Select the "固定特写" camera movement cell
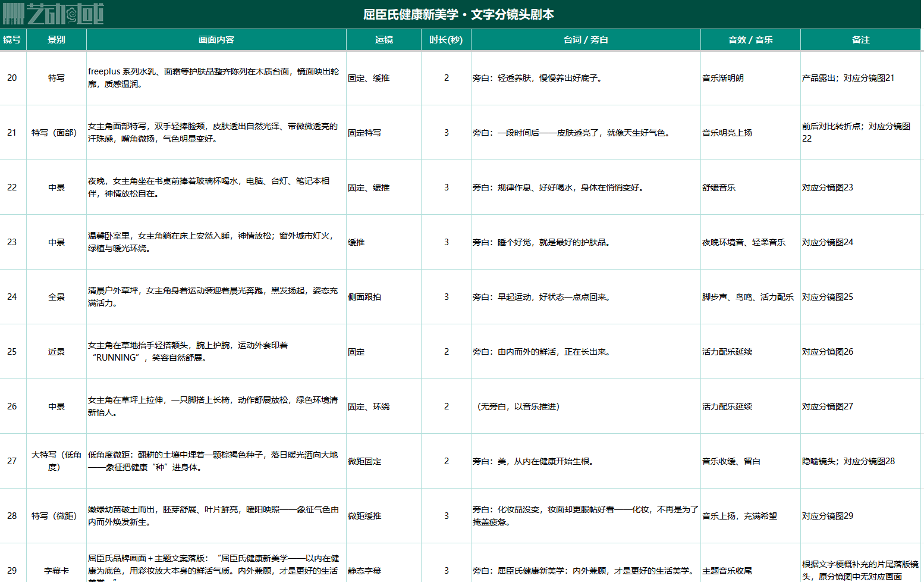This screenshot has width=924, height=582. pyautogui.click(x=384, y=133)
